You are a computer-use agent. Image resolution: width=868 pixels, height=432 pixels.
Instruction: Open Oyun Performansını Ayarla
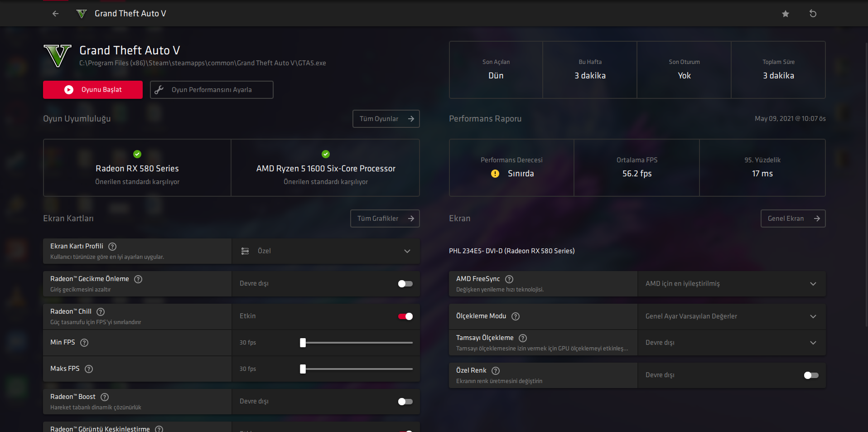click(212, 90)
